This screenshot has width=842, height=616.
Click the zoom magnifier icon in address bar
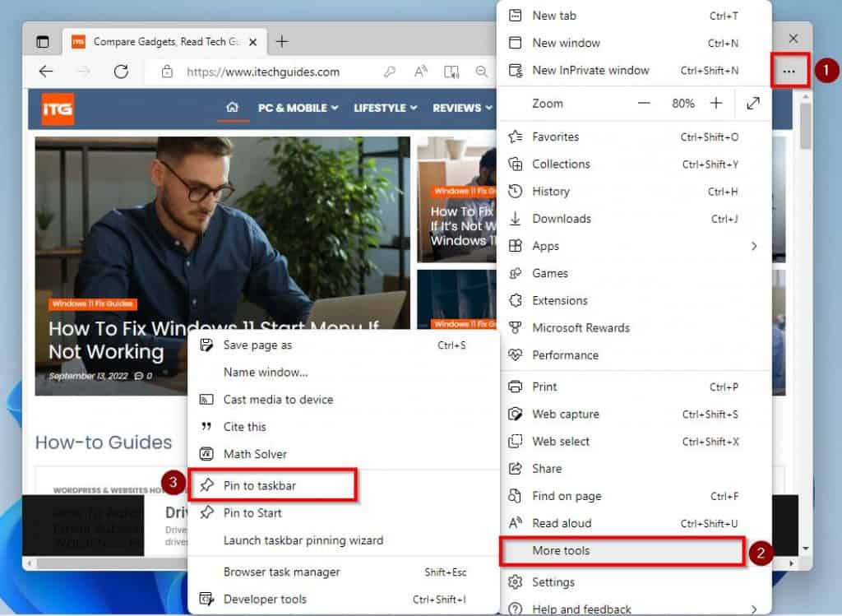(x=482, y=72)
